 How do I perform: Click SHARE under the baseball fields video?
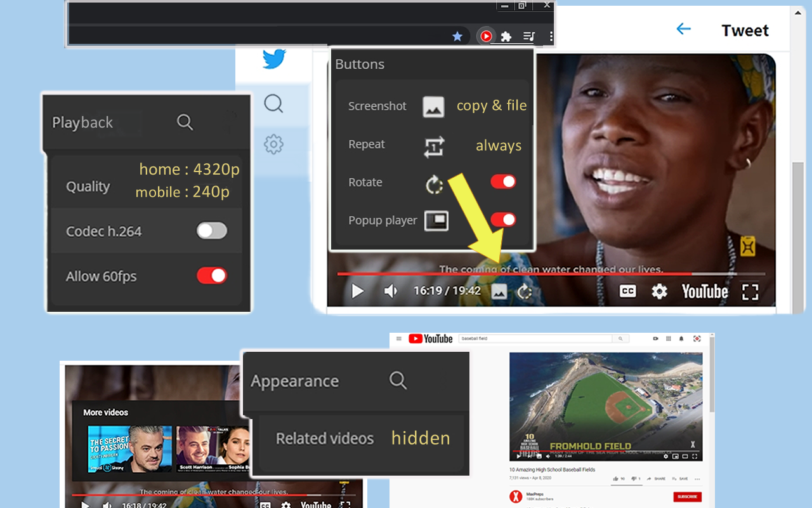click(x=657, y=477)
